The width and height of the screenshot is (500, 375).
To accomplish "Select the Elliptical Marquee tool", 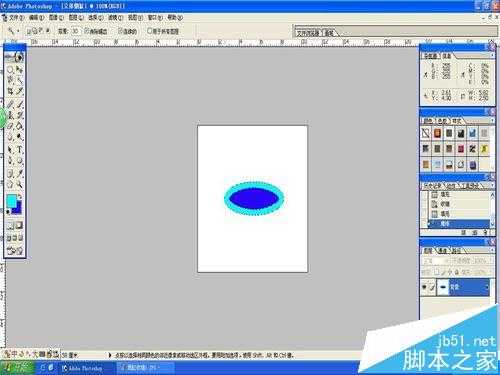I will point(10,70).
